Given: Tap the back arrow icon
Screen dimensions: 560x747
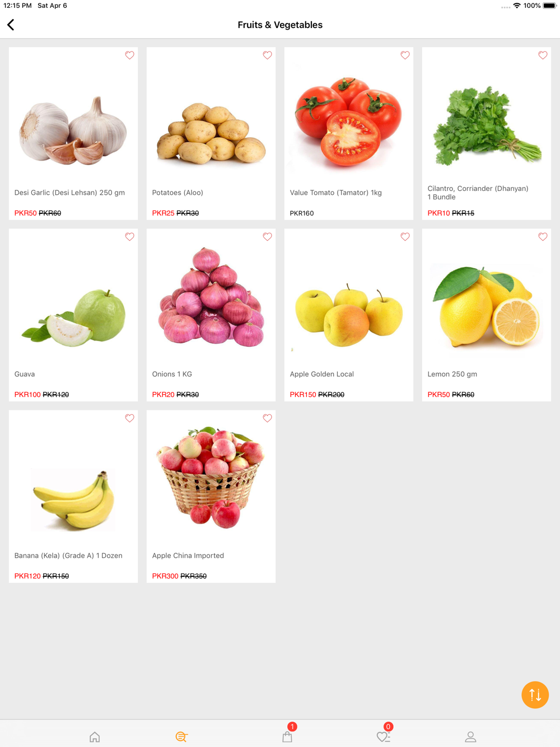Looking at the screenshot, I should point(11,25).
